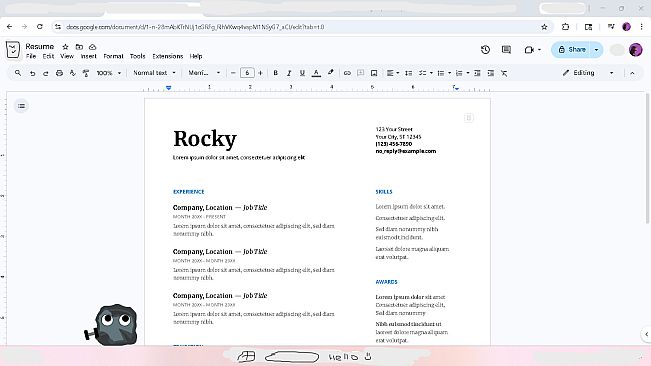Show all comments panel
This screenshot has width=651, height=366.
506,50
